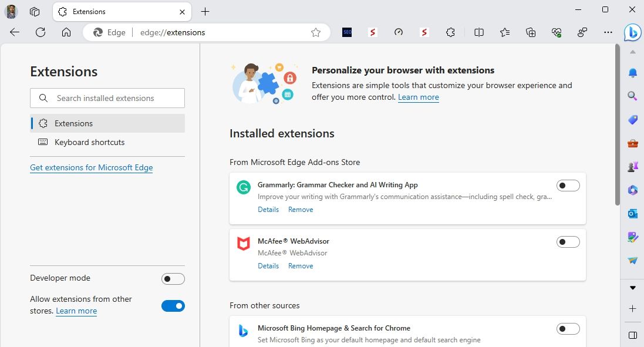This screenshot has height=347, width=644.
Task: Open the Bing Copilot sidebar button
Action: pyautogui.click(x=632, y=32)
